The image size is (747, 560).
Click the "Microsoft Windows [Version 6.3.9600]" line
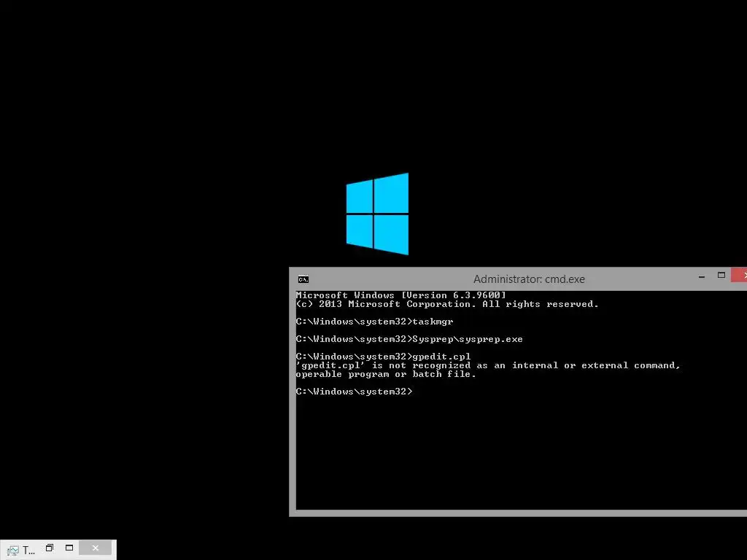coord(400,295)
